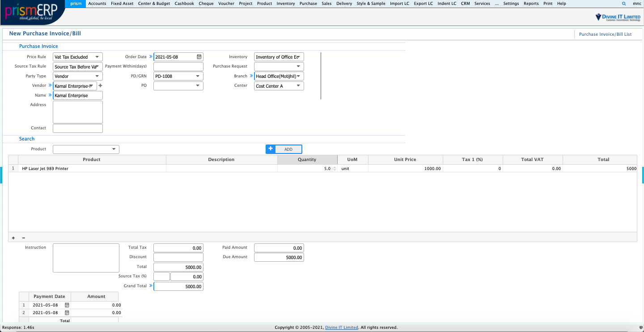Open calendar for the first Payment Date row
This screenshot has height=332, width=644.
67,305
